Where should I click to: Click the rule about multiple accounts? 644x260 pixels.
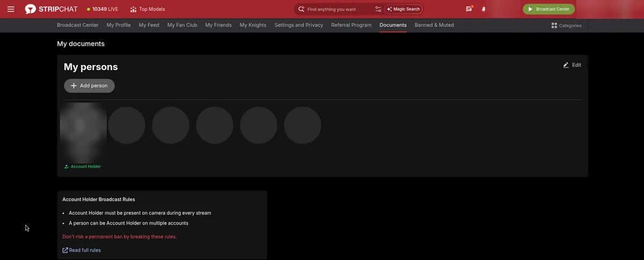click(x=128, y=223)
